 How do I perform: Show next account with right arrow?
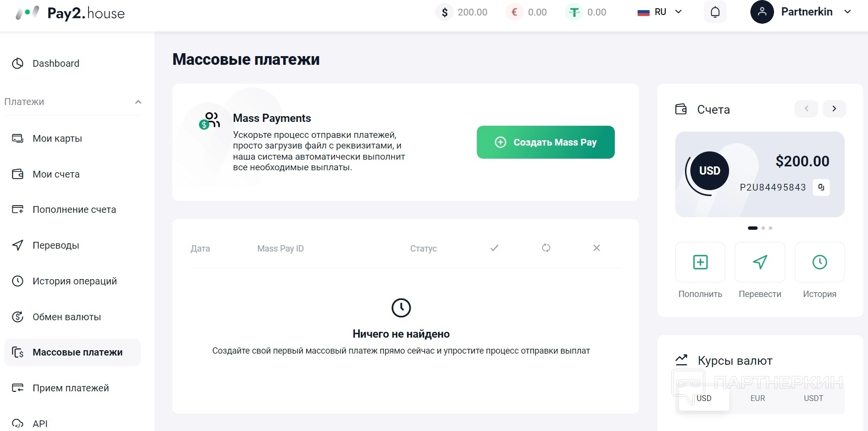pos(834,109)
